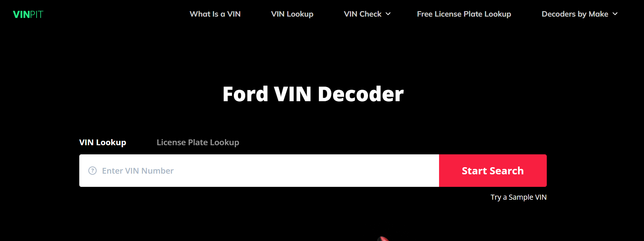The image size is (644, 241).
Task: Click the Ford VIN Decoder heading
Action: 313,94
